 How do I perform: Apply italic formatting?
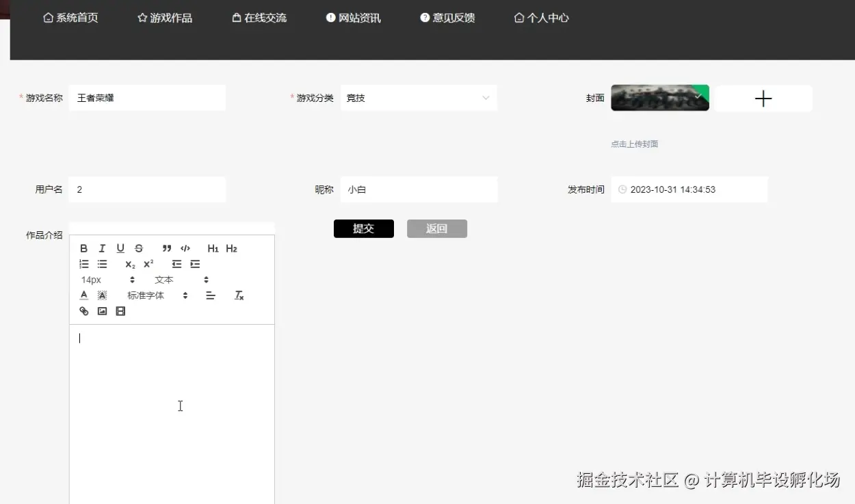[102, 248]
